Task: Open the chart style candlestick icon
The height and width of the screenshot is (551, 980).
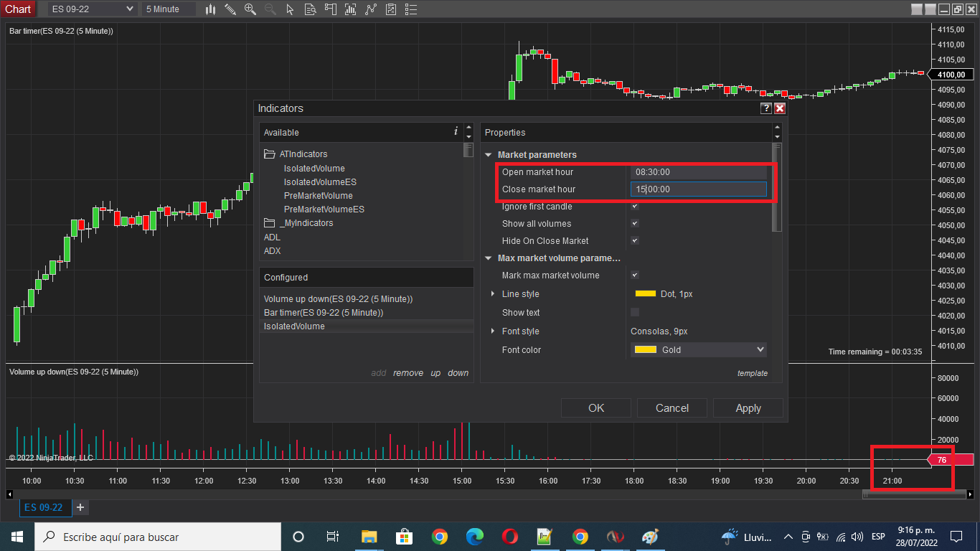Action: point(210,9)
